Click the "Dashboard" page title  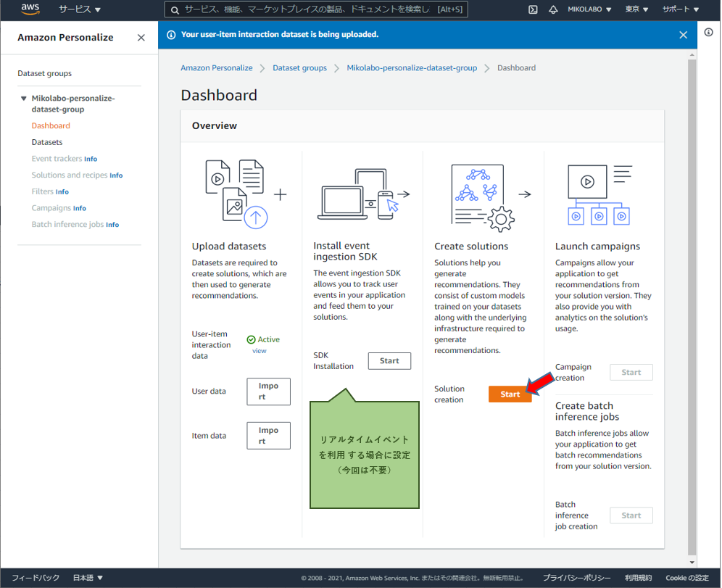click(x=219, y=95)
